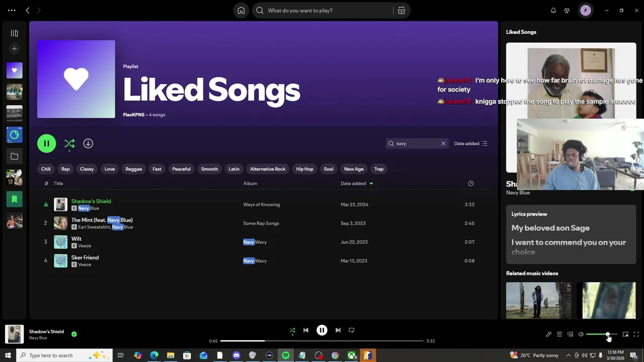This screenshot has width=644, height=362.
Task: Click the green liked checkmark beside Shadow's Shield
Action: tap(74, 334)
